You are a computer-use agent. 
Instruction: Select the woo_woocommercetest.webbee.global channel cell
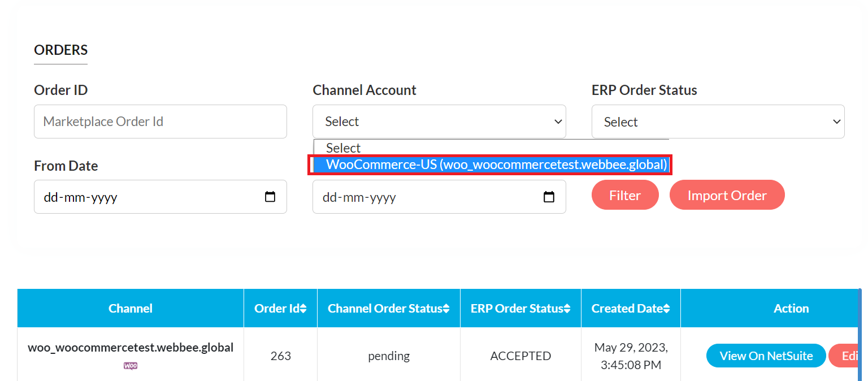(x=131, y=348)
